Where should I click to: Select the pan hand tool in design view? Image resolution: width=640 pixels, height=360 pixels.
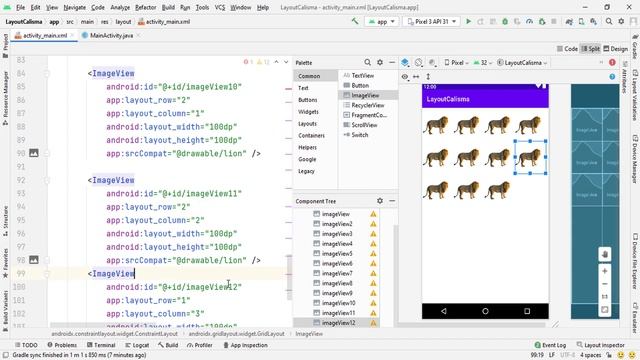click(x=605, y=254)
